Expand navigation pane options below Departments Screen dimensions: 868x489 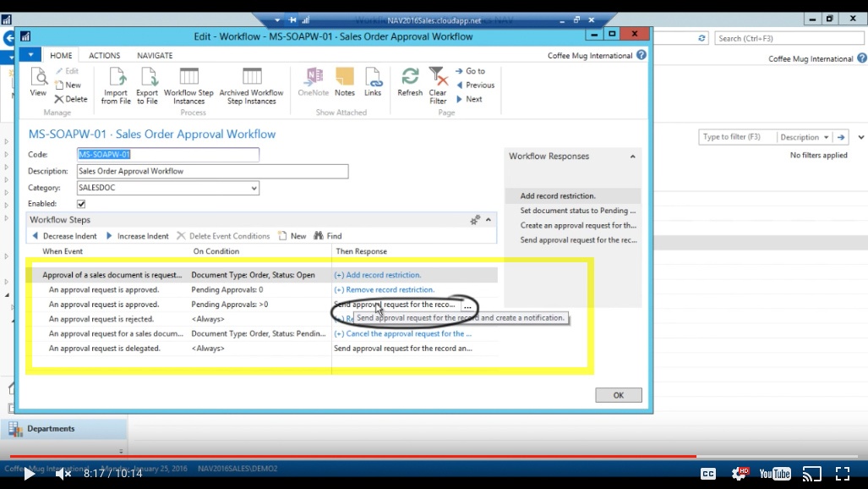point(121,451)
